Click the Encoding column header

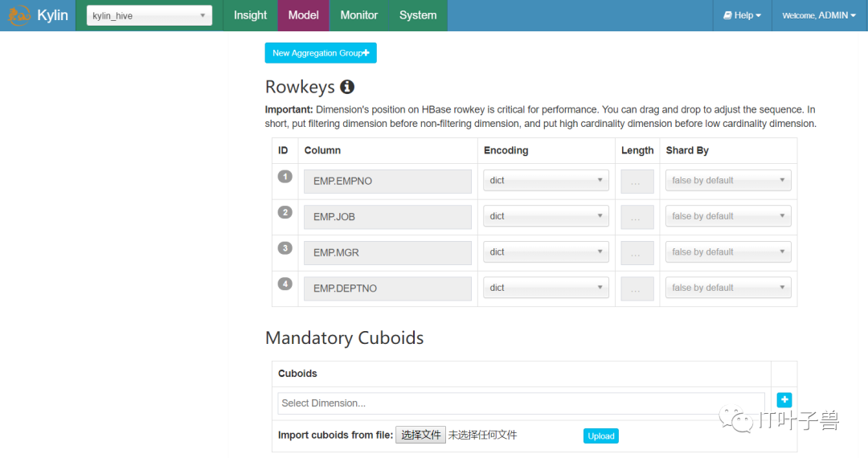[506, 150]
